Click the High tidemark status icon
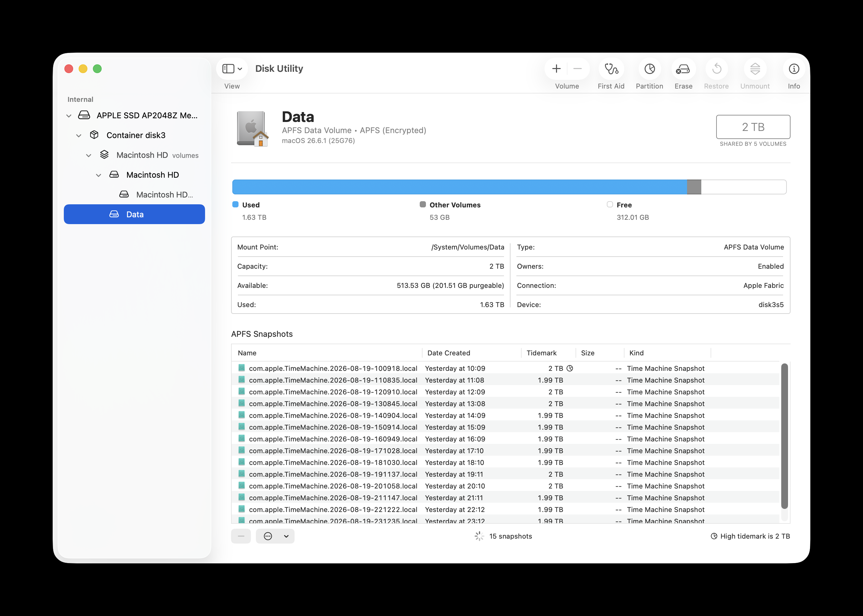This screenshot has width=863, height=616. pos(714,536)
